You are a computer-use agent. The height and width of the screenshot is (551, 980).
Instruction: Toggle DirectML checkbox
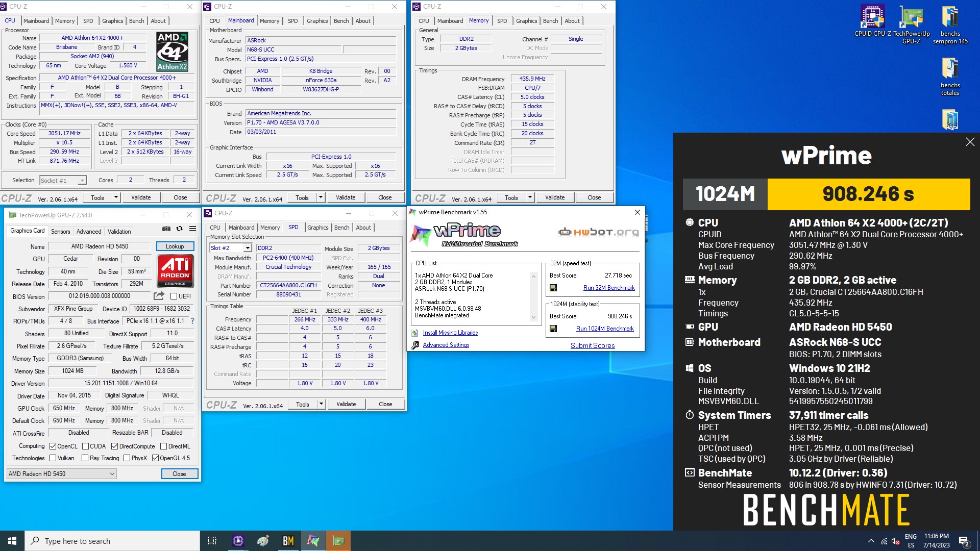click(x=163, y=446)
